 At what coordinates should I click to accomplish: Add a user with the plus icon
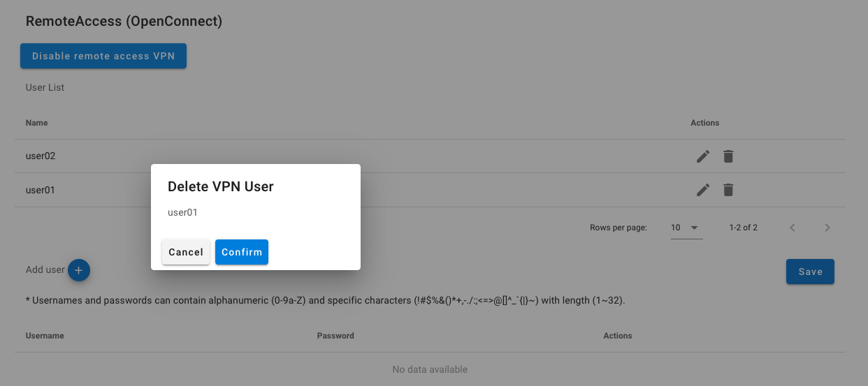(79, 270)
